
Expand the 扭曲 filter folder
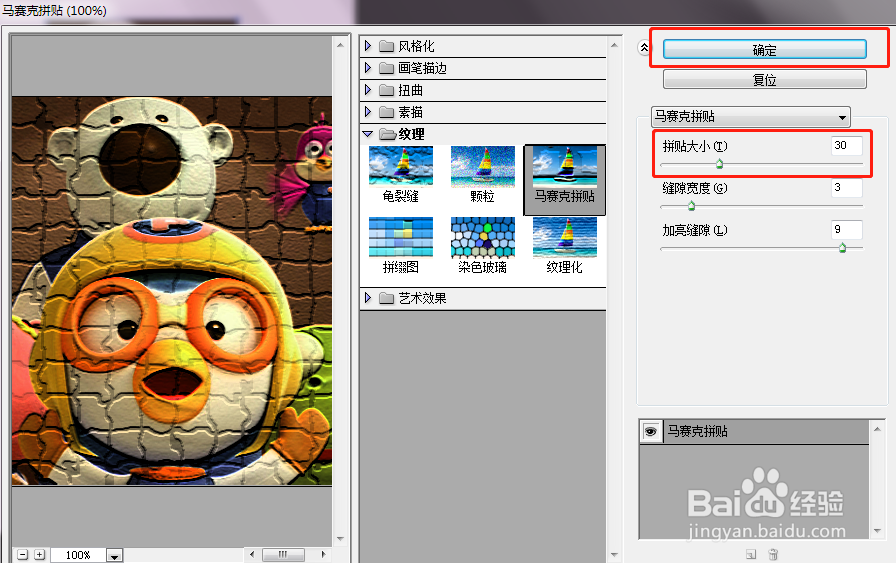click(368, 90)
